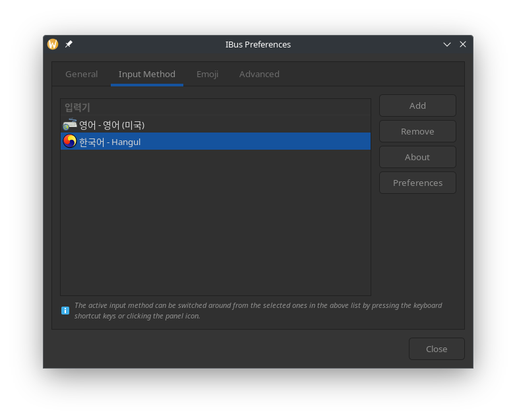Select the 한국어 - Hangul row
The height and width of the screenshot is (420, 517).
216,141
